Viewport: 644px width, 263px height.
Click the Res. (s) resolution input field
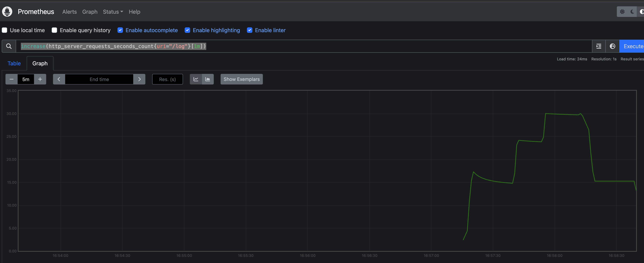(x=168, y=79)
